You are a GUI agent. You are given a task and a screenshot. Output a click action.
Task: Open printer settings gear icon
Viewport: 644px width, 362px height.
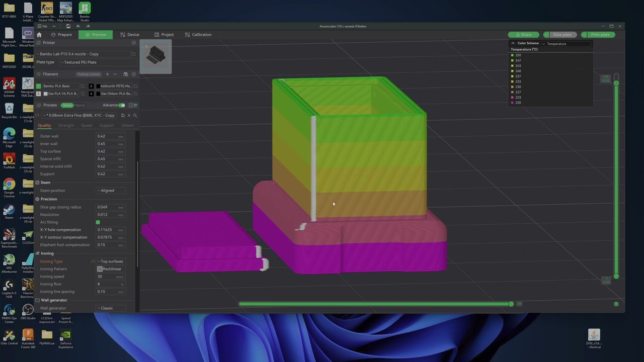click(x=133, y=43)
